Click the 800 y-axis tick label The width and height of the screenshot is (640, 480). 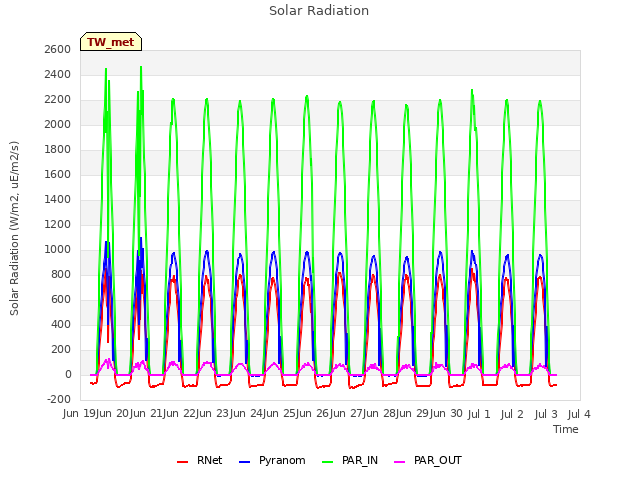click(61, 274)
